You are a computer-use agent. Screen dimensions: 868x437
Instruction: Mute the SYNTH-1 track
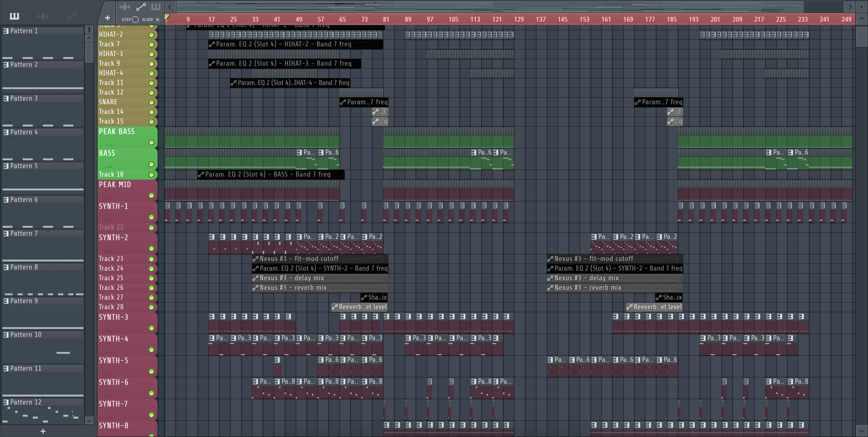pyautogui.click(x=152, y=217)
